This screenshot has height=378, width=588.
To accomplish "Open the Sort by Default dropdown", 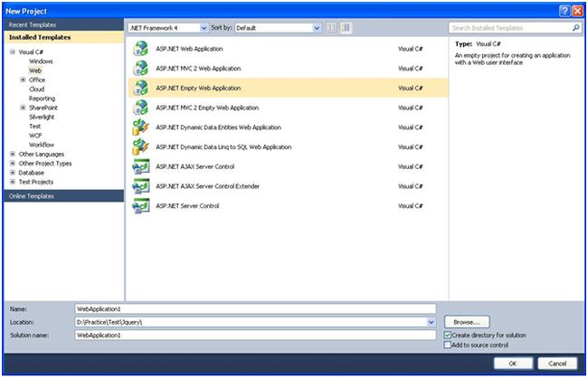I will click(317, 28).
